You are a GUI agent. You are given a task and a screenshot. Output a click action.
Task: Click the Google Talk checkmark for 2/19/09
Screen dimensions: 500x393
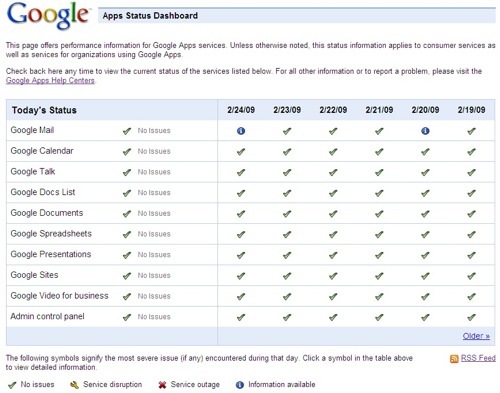(471, 172)
